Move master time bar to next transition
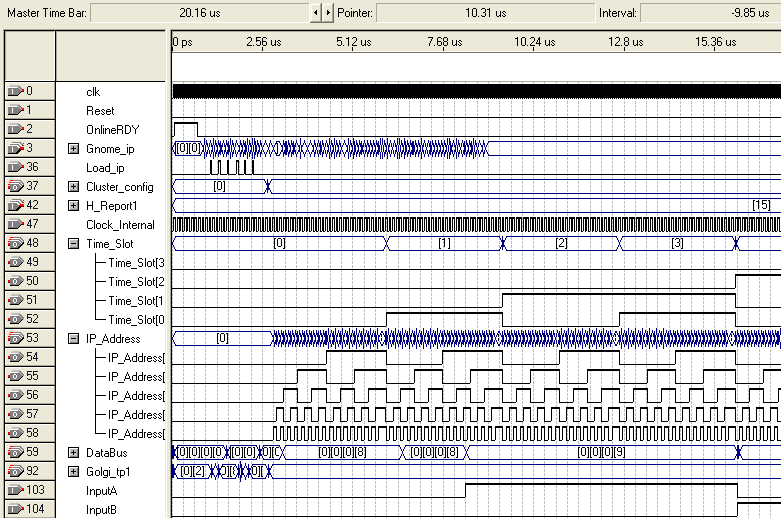 [327, 13]
